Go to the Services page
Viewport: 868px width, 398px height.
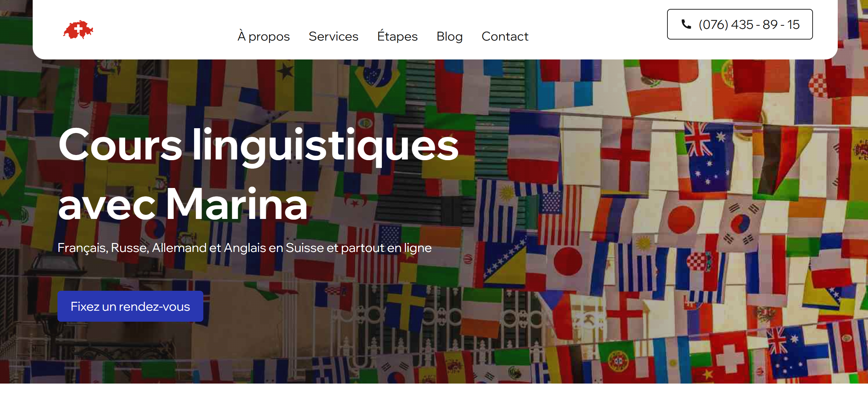click(333, 36)
